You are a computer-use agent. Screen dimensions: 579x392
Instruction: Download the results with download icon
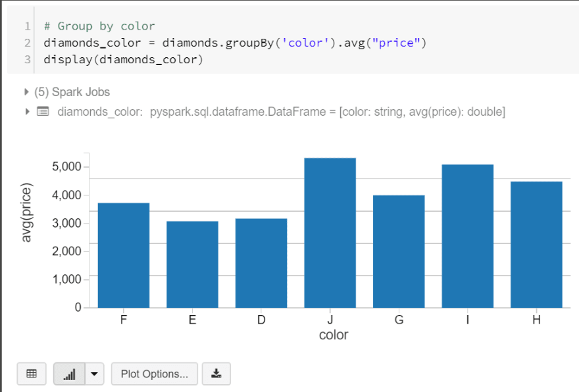pyautogui.click(x=216, y=374)
